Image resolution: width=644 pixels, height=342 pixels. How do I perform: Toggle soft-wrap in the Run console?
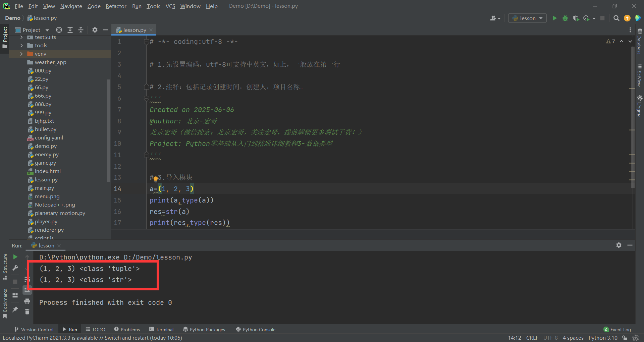pyautogui.click(x=27, y=279)
